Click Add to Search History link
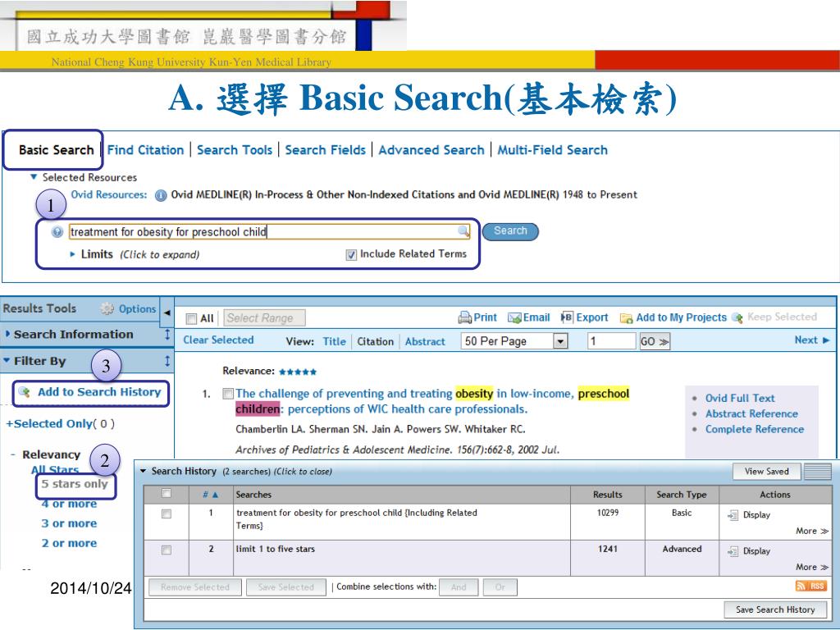 (99, 392)
